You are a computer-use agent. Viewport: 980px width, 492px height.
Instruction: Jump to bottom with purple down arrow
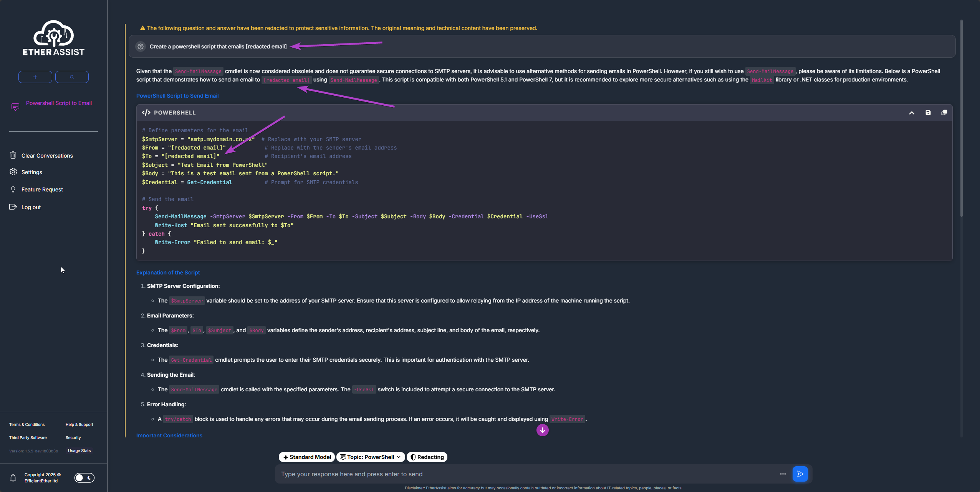click(x=542, y=430)
